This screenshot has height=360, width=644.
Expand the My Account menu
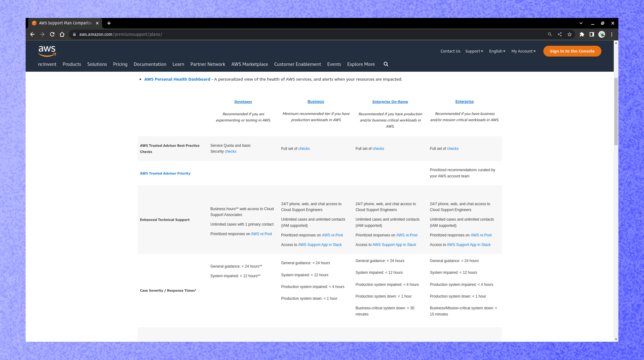(x=523, y=51)
